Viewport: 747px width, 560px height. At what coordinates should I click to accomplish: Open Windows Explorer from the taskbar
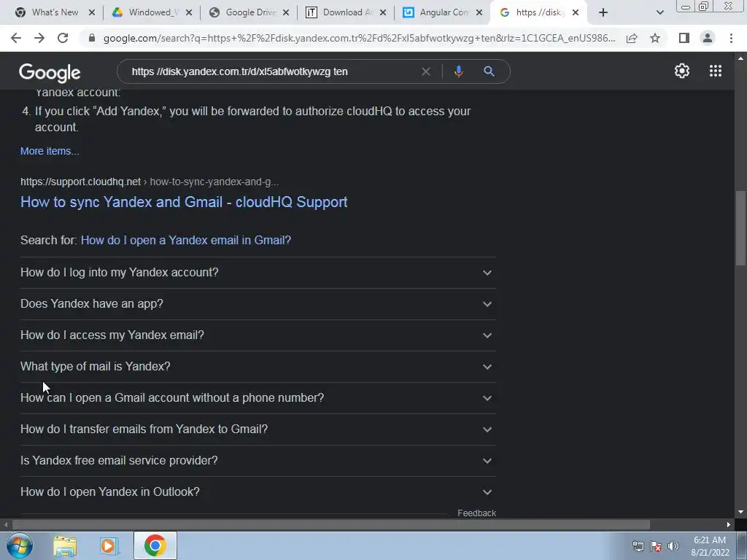point(65,545)
